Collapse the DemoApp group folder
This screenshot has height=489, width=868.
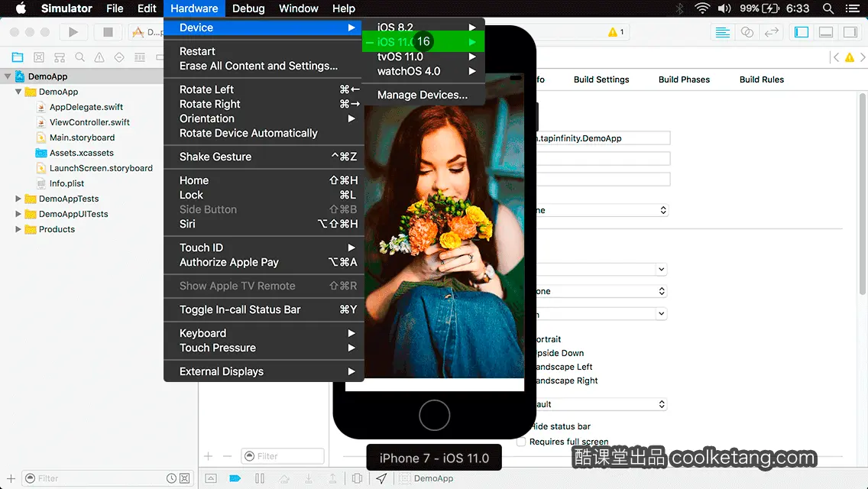point(18,92)
